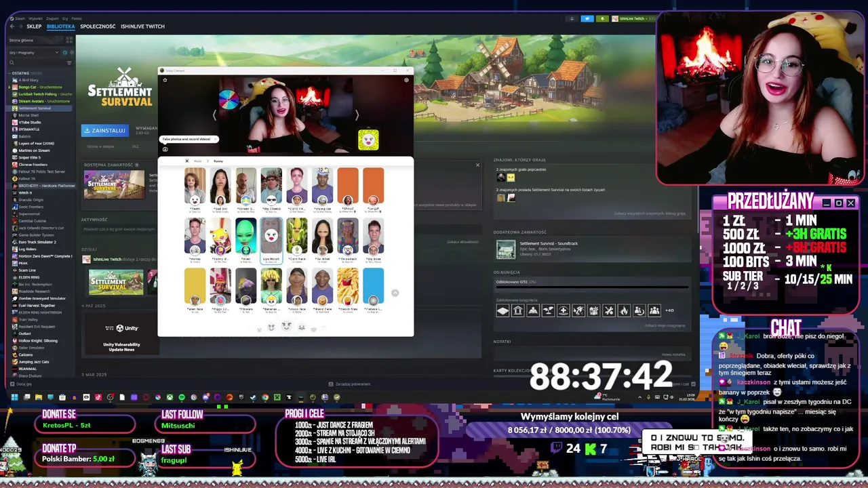This screenshot has height=488, width=868.
Task: Open the ISHINLIVE TWITCH profile tab
Action: (142, 26)
